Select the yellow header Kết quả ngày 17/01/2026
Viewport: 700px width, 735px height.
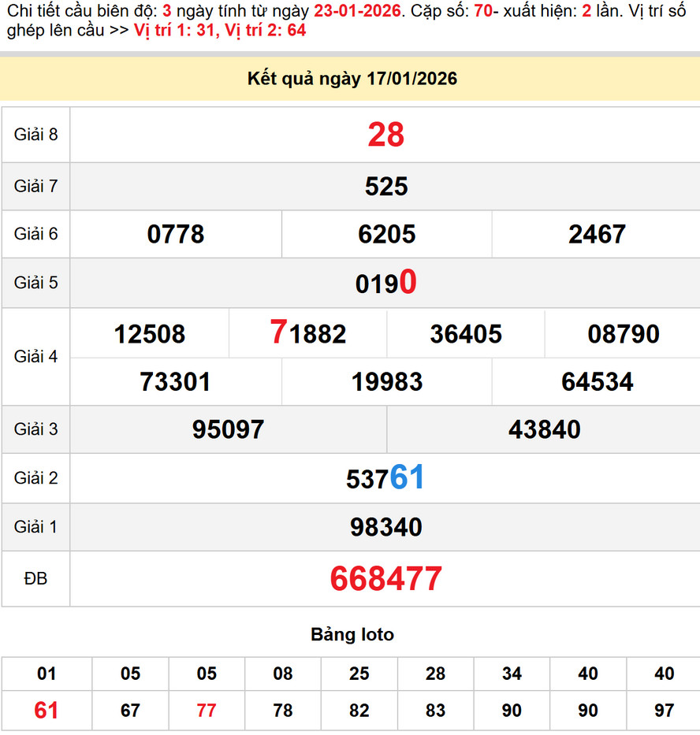[x=350, y=78]
